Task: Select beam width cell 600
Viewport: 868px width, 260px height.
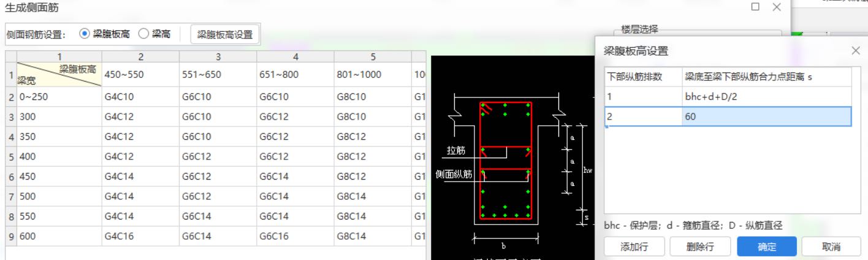Action: pos(59,236)
